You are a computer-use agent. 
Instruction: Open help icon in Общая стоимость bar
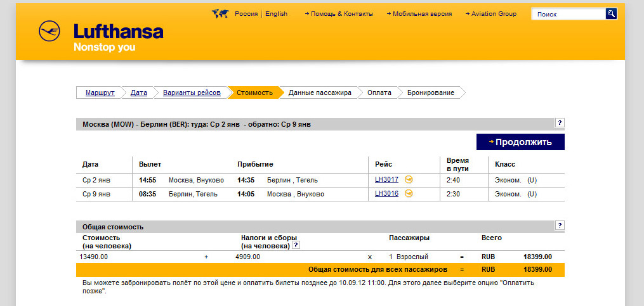point(560,225)
